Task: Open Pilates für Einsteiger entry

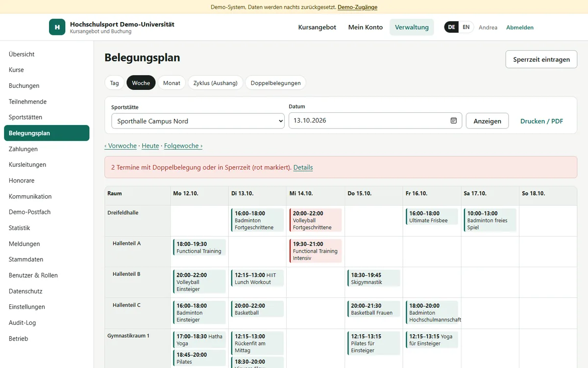Action: coord(374,343)
